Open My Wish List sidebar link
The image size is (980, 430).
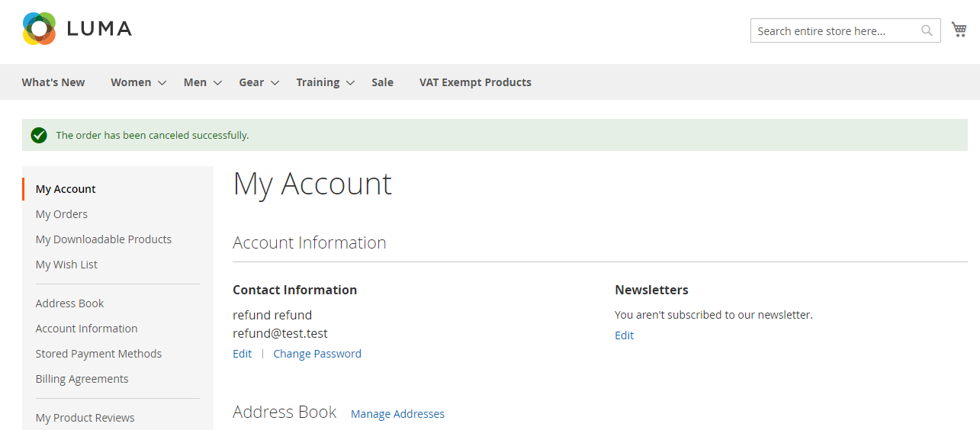coord(66,265)
